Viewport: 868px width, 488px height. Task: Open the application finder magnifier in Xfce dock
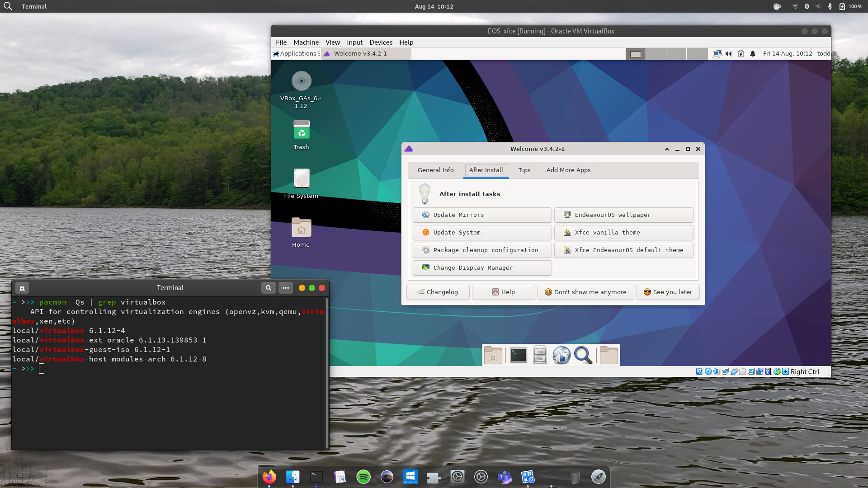[x=583, y=355]
